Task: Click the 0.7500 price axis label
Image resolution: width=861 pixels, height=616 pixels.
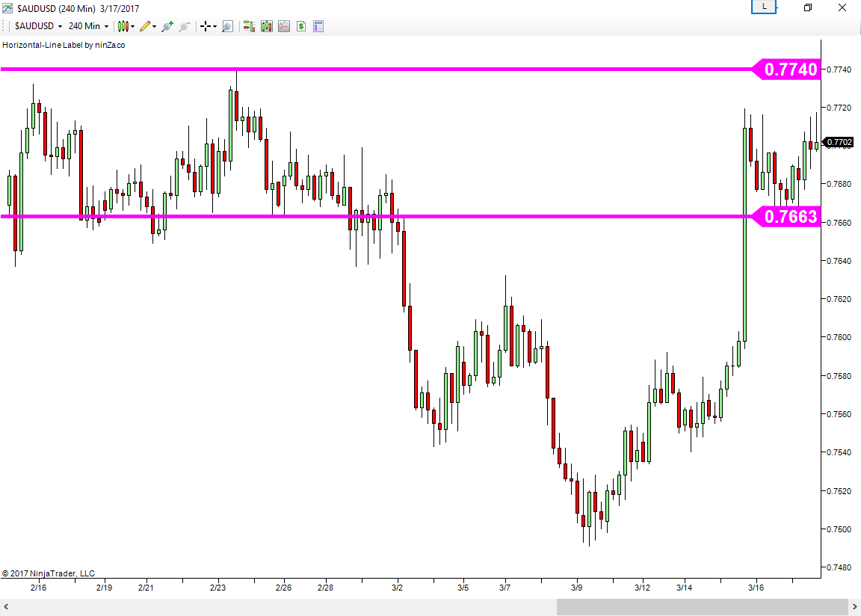Action: tap(839, 529)
